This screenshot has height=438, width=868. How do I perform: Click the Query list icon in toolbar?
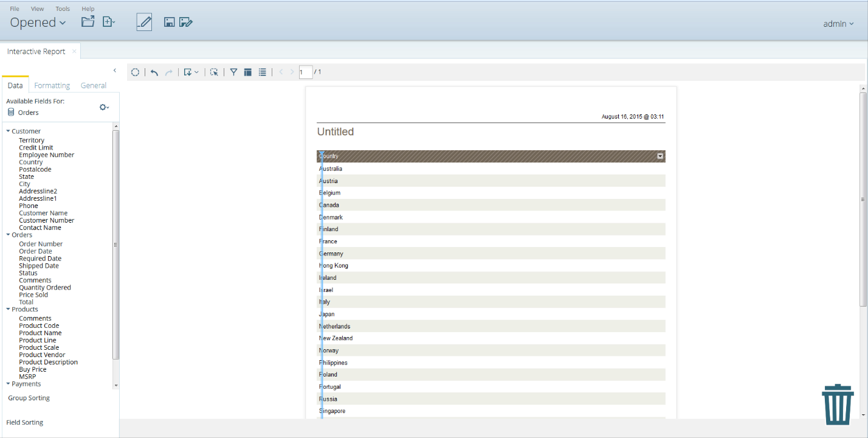pos(263,72)
